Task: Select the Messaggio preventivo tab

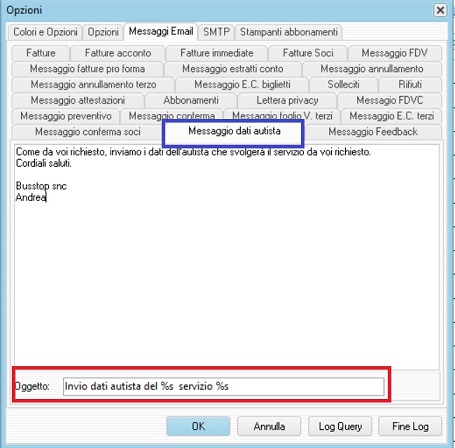Action: pos(66,116)
